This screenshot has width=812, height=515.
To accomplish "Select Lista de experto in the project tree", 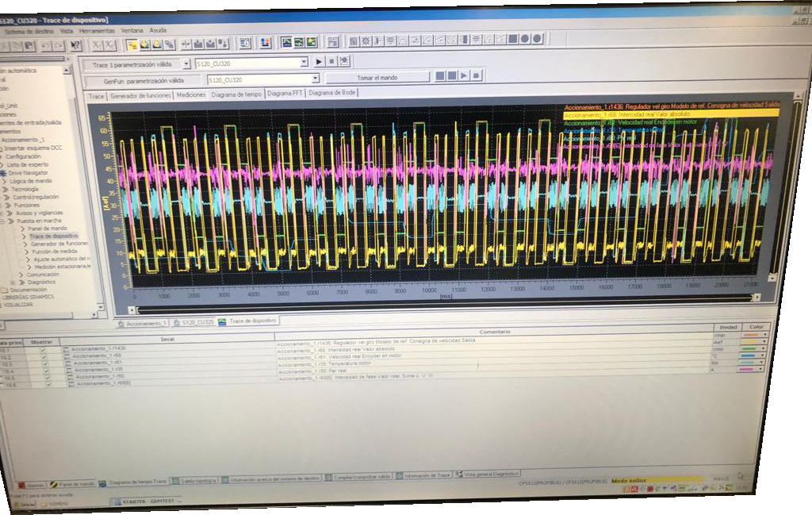I will pyautogui.click(x=29, y=164).
